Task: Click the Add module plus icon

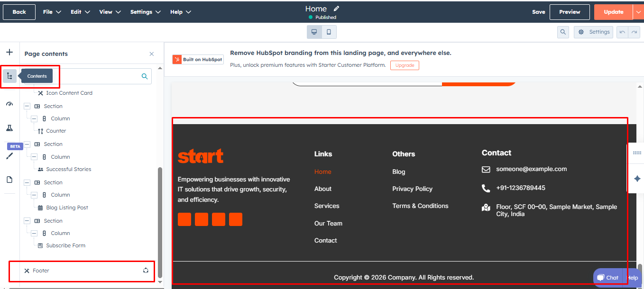Action: point(9,52)
